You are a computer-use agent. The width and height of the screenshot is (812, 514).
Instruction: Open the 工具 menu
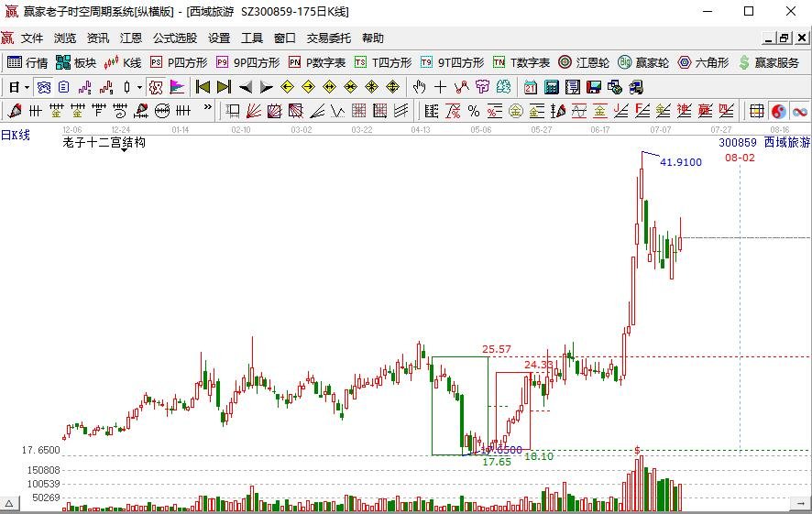pyautogui.click(x=252, y=38)
